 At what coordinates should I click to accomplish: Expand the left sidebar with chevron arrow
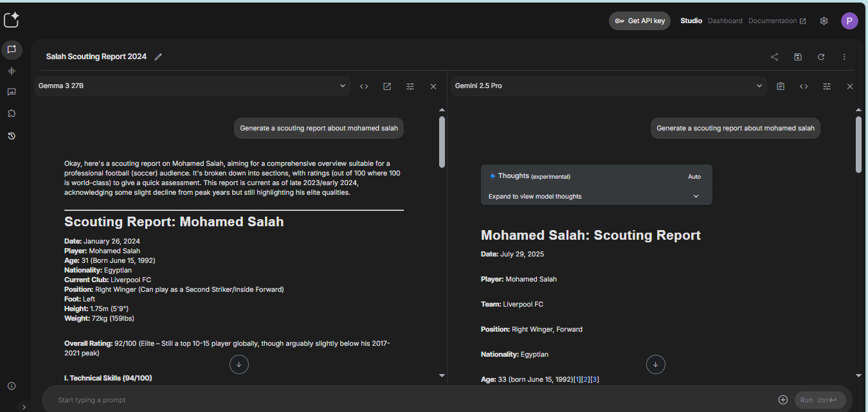point(24,406)
